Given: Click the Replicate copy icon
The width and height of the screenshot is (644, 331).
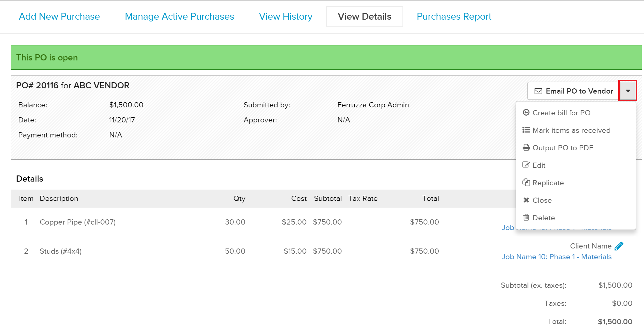Looking at the screenshot, I should pyautogui.click(x=526, y=182).
